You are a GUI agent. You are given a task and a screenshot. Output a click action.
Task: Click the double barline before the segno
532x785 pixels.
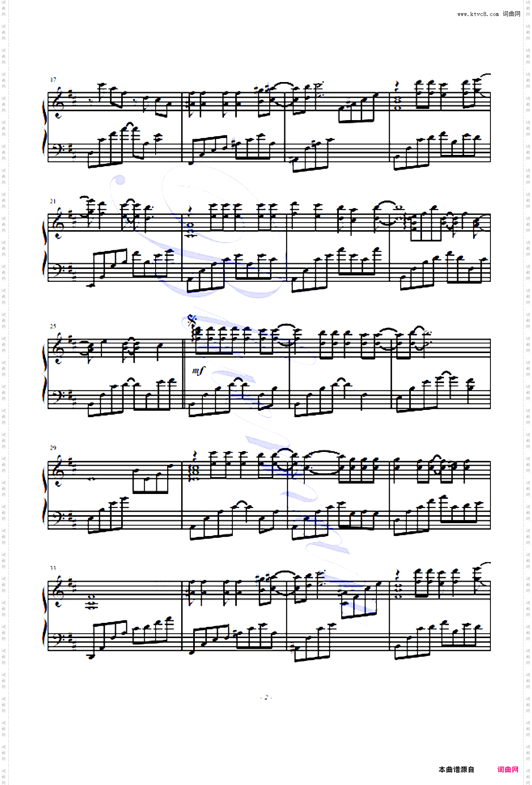(x=184, y=374)
